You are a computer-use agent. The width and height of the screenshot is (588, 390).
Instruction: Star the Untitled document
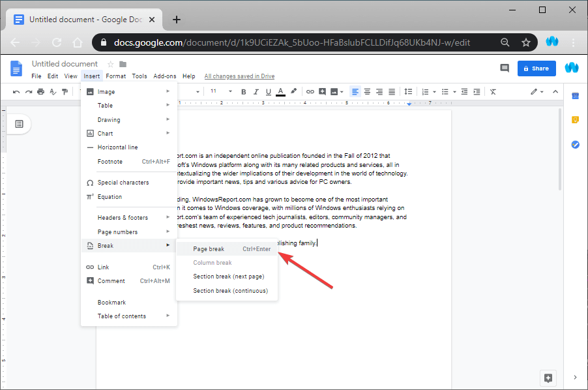tap(110, 64)
